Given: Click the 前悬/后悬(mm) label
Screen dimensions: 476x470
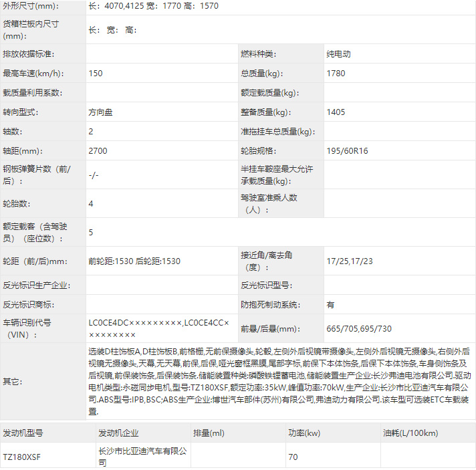Looking at the screenshot, I should [271, 329].
